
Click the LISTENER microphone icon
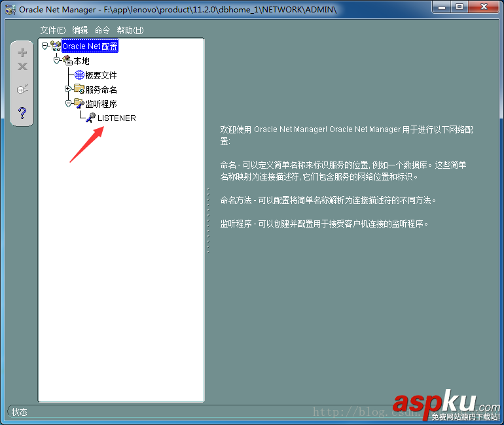[x=90, y=118]
